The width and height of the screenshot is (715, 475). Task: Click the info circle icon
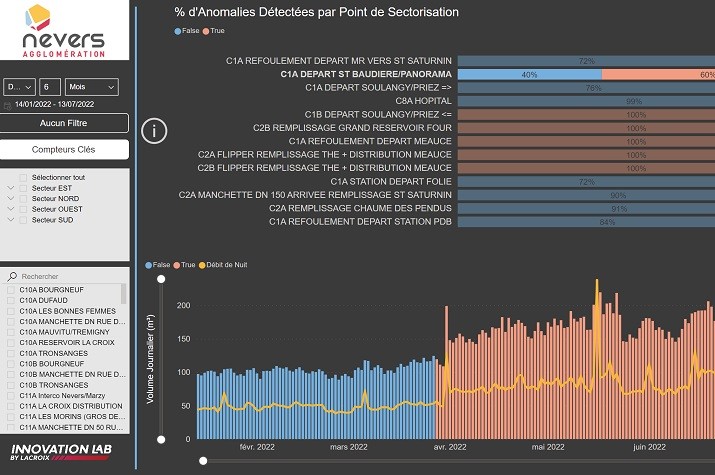pyautogui.click(x=154, y=131)
